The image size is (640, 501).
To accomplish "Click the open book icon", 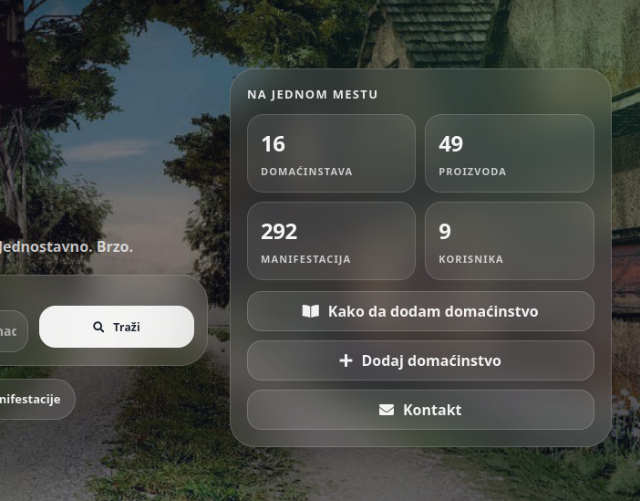I will [x=311, y=311].
